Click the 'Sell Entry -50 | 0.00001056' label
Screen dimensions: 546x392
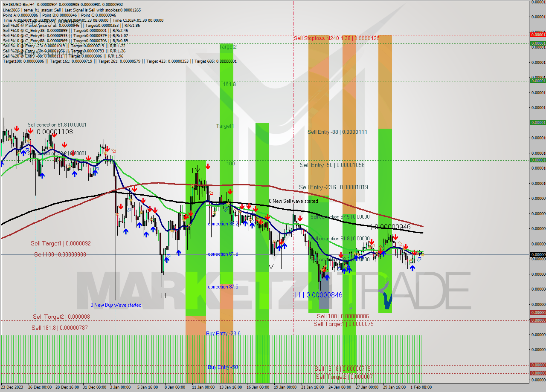pyautogui.click(x=332, y=165)
